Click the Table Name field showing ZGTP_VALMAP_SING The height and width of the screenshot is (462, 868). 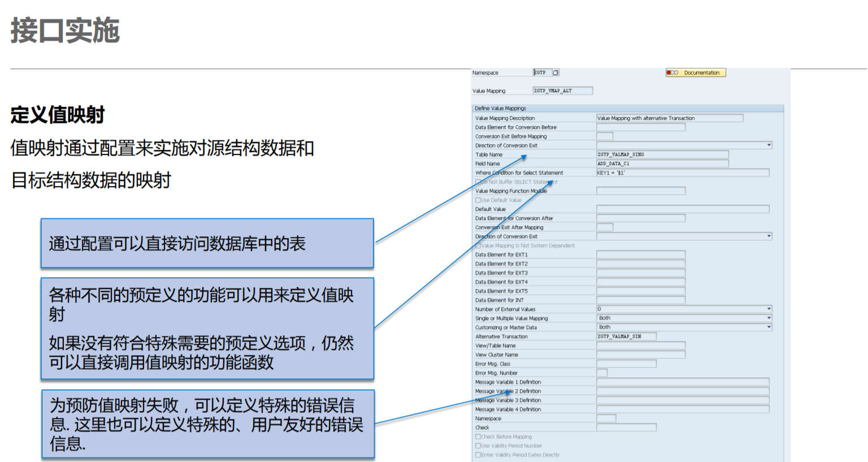(663, 154)
